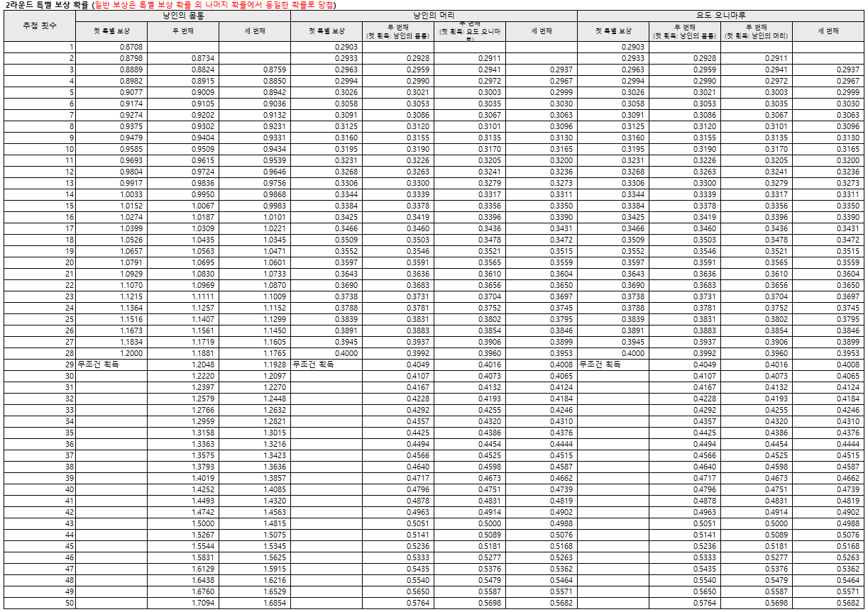This screenshot has width=868, height=612.
Task: Click "세 번째" header under 낭인의 몸통
Action: pyautogui.click(x=254, y=31)
